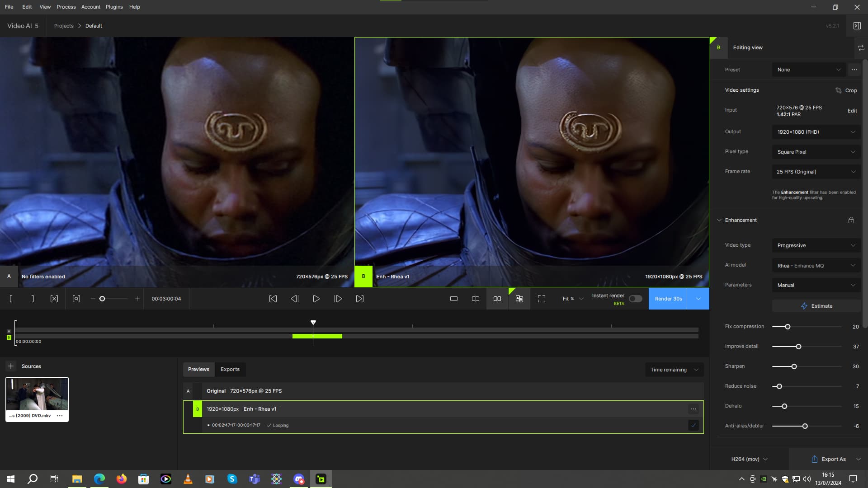Viewport: 868px width, 488px height.
Task: Click the Sharpen slider handle
Action: 794,366
